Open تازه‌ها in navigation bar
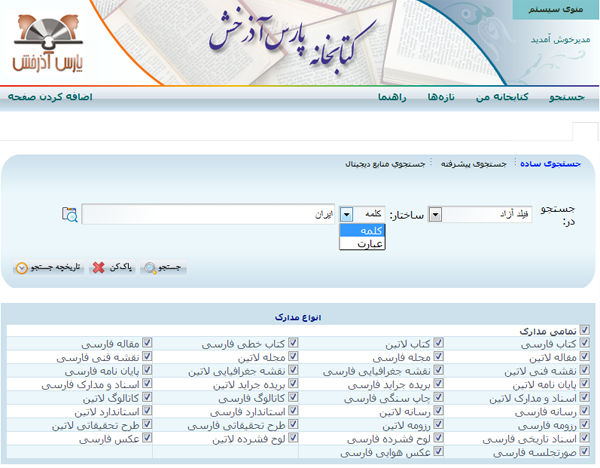This screenshot has height=468, width=600. pyautogui.click(x=441, y=97)
